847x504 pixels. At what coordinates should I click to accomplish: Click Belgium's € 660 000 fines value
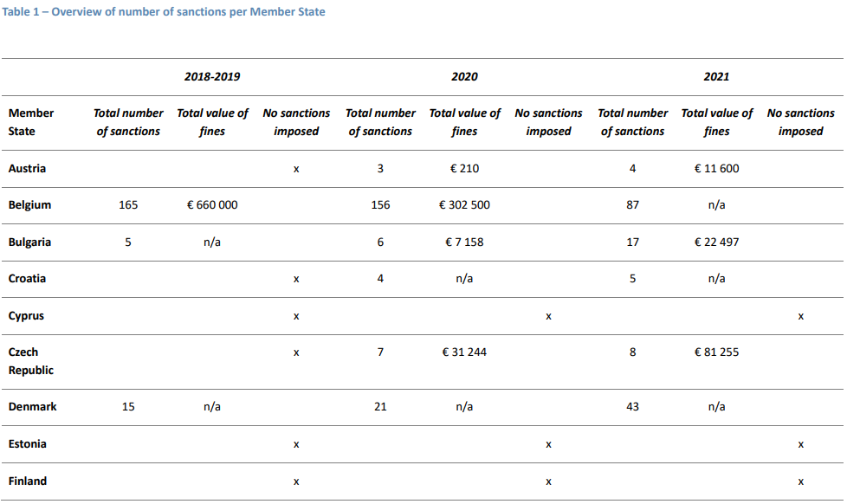(x=212, y=204)
